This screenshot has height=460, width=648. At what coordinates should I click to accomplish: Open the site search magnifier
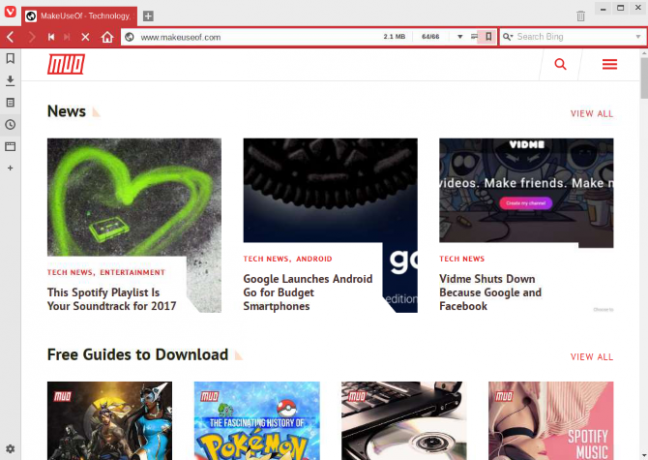[x=560, y=64]
